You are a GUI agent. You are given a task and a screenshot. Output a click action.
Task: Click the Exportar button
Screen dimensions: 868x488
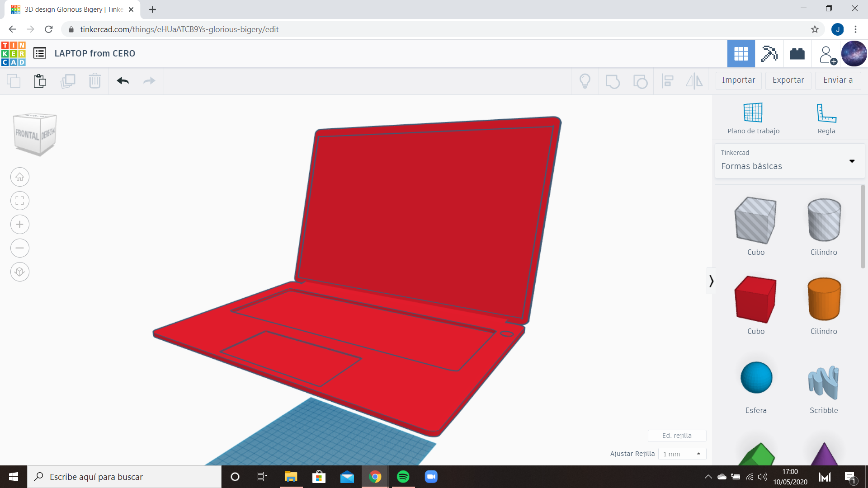click(788, 80)
